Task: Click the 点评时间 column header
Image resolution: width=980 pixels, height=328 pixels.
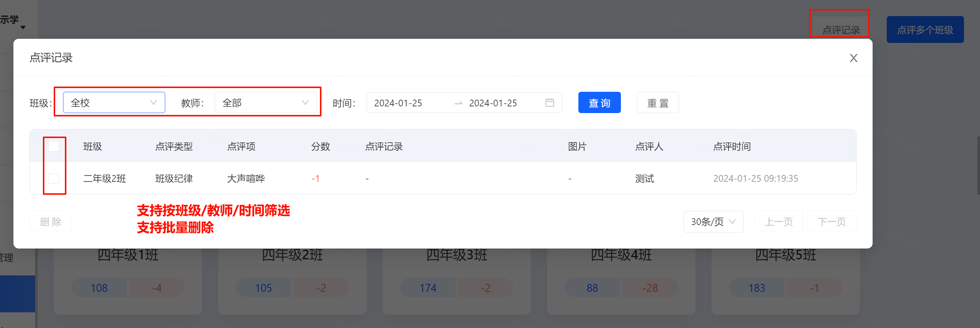Action: (x=732, y=147)
